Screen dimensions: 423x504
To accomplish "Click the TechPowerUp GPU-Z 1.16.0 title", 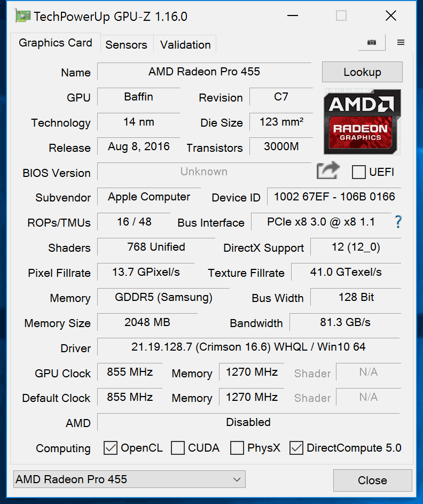I will [111, 17].
